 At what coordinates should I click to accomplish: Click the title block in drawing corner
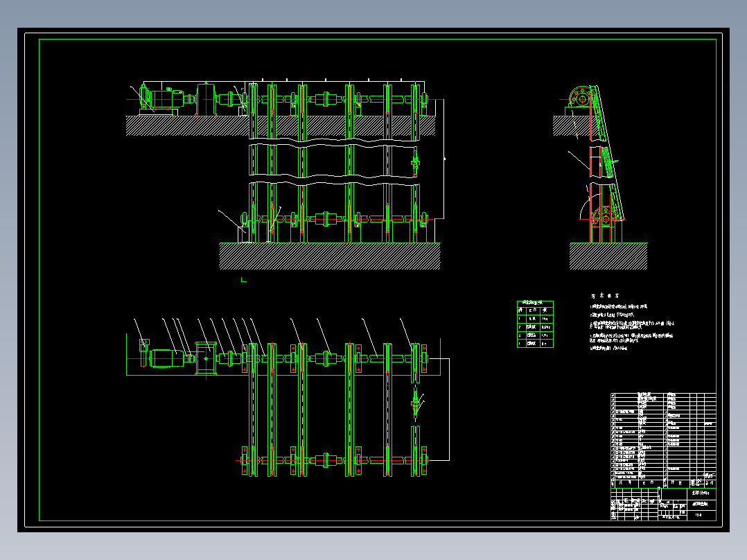[x=663, y=504]
